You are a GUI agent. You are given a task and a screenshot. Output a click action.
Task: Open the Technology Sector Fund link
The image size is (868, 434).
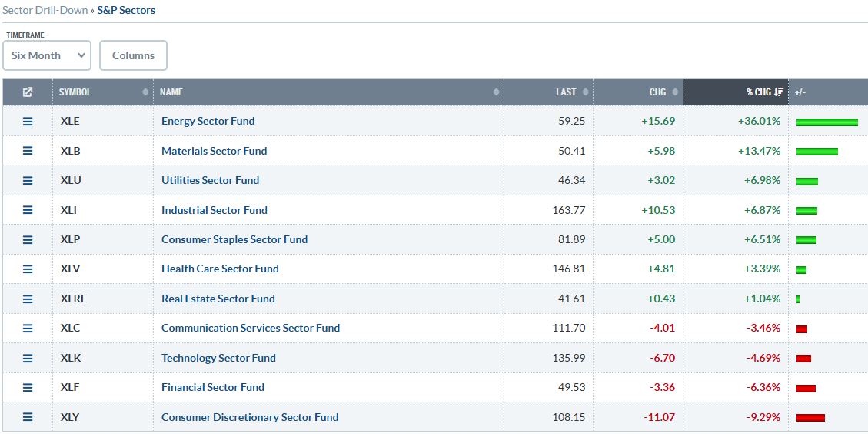218,358
